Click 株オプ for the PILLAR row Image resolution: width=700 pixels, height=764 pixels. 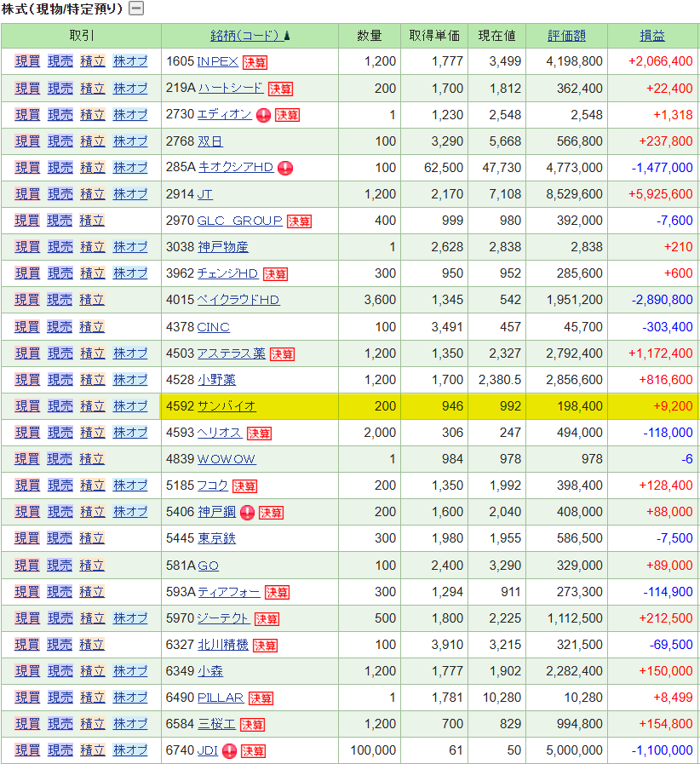click(130, 698)
